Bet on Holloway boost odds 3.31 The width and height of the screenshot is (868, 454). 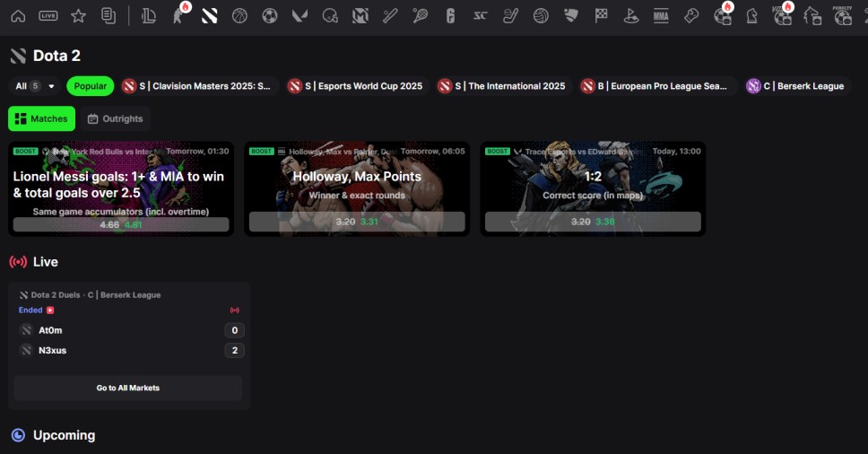click(x=357, y=222)
